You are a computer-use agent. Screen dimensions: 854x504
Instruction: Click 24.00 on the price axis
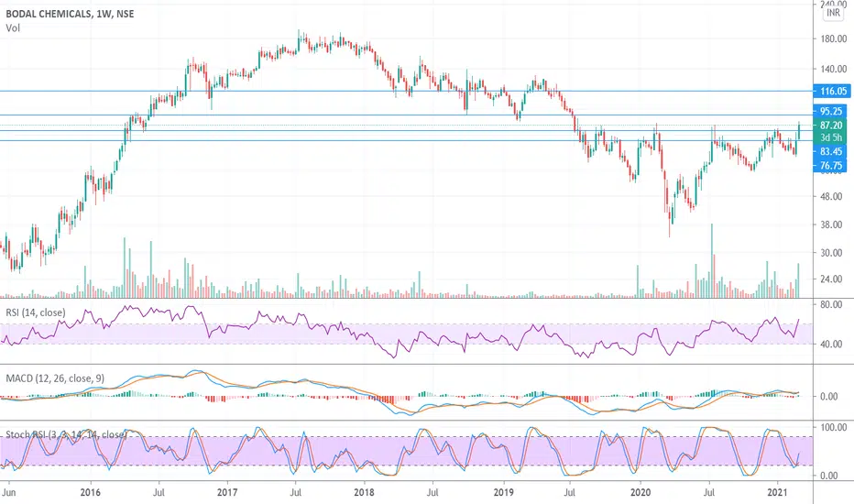831,279
